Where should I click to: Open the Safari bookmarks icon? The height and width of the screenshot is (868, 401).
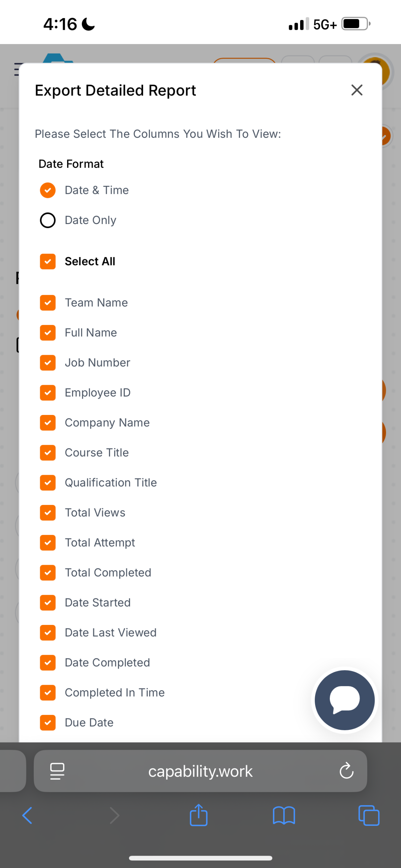coord(284,816)
